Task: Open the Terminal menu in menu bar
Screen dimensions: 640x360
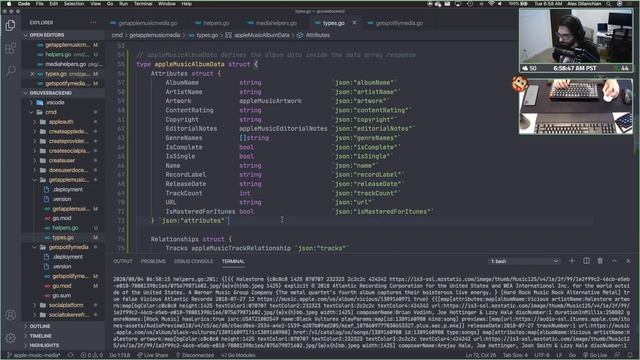Action: point(143,4)
